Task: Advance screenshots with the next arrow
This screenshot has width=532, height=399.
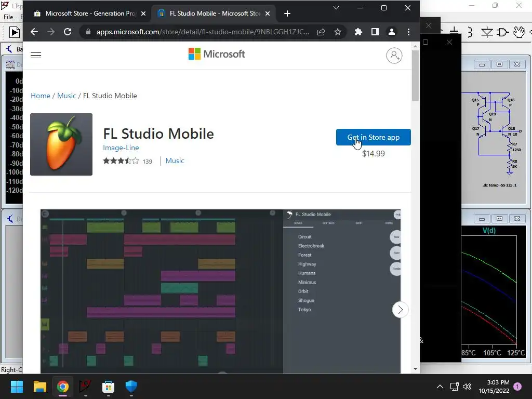Action: 401,310
